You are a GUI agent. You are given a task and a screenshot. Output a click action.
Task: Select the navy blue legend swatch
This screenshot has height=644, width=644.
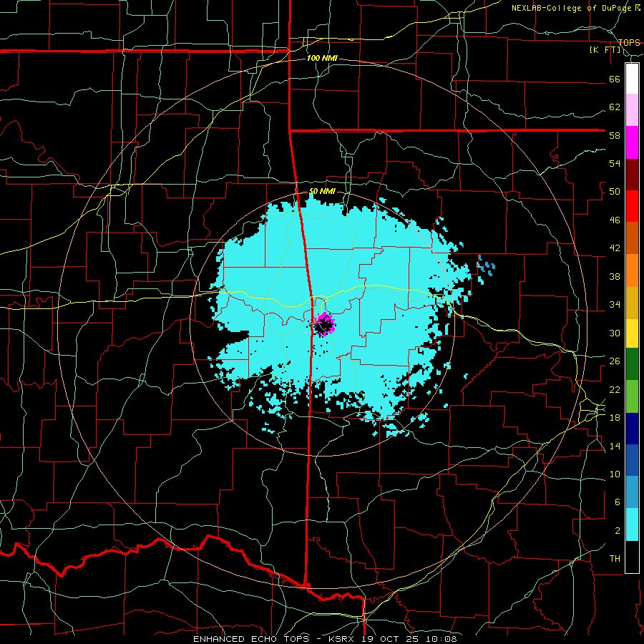pyautogui.click(x=632, y=429)
